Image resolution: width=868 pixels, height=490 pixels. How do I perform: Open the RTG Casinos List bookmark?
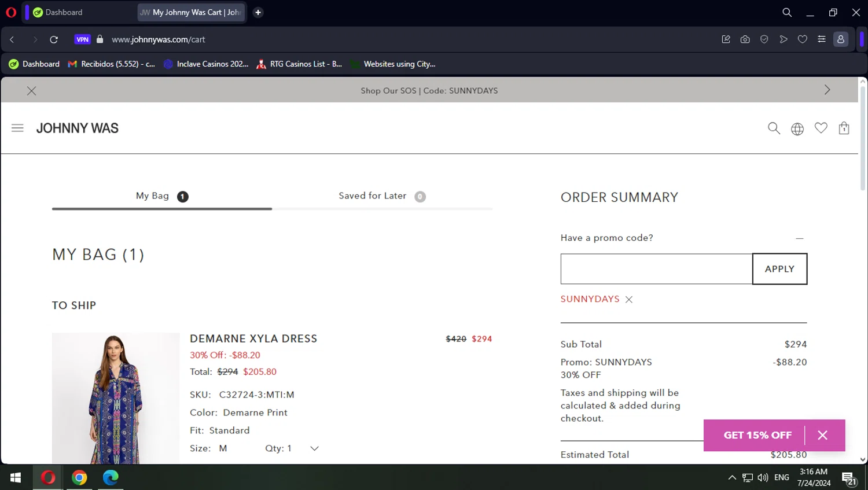point(299,64)
